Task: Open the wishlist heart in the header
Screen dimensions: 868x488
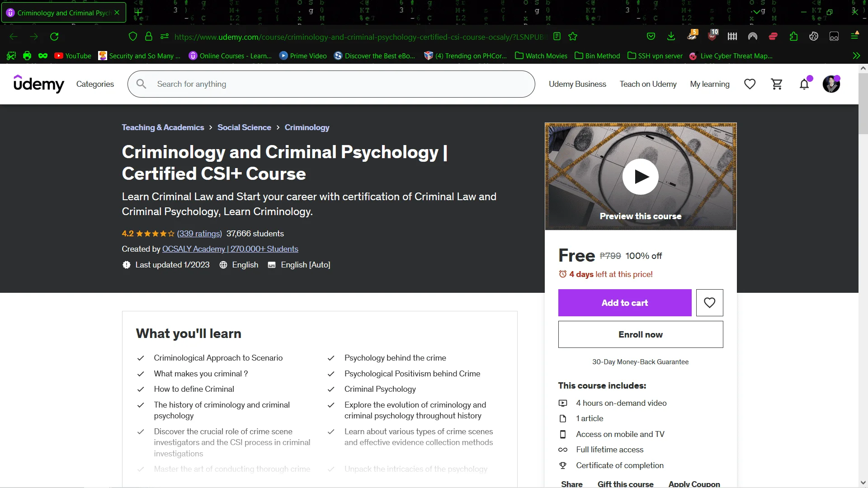Action: click(x=750, y=84)
